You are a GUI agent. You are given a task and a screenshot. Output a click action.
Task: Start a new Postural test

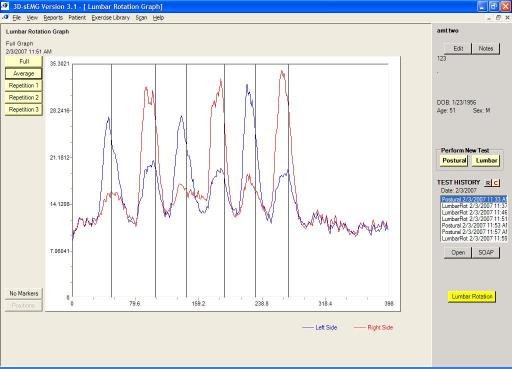(454, 160)
